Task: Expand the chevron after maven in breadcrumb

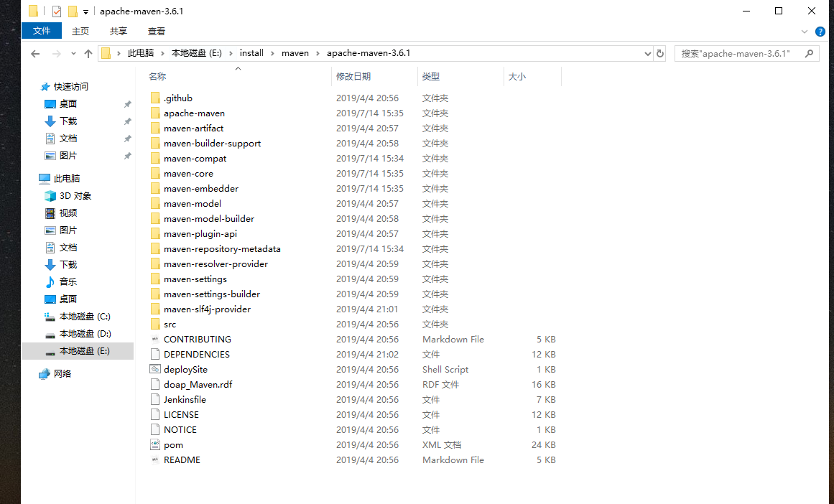Action: [x=318, y=53]
